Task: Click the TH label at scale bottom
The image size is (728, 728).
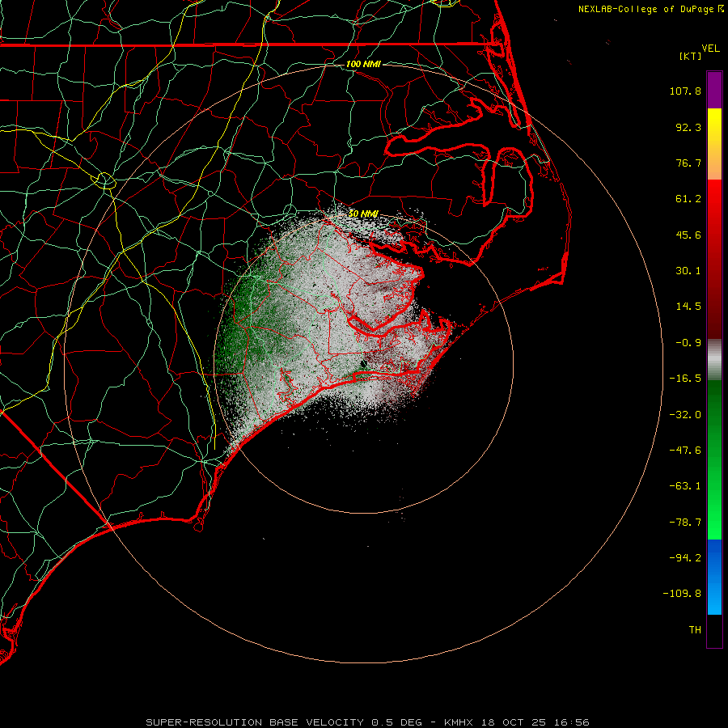Action: tap(695, 630)
